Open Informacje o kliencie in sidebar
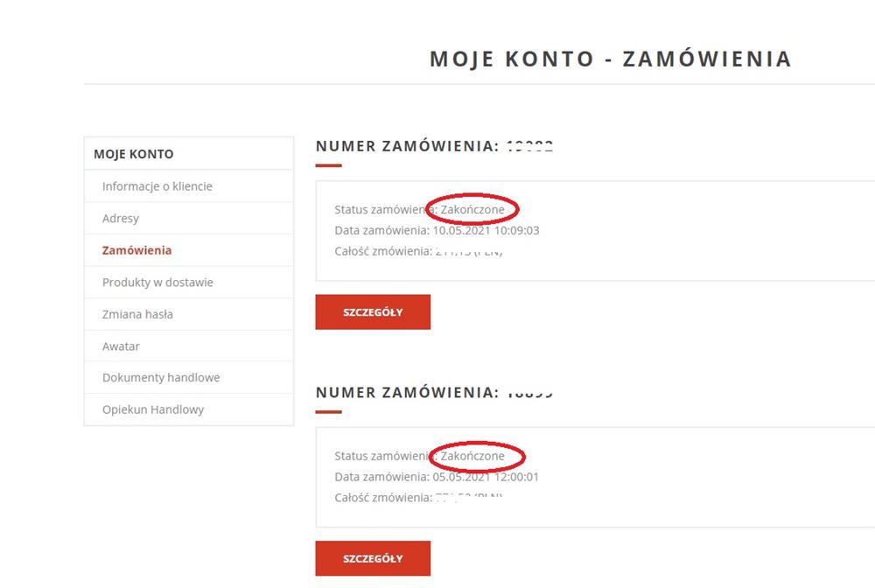The height and width of the screenshot is (588, 875). (x=157, y=186)
